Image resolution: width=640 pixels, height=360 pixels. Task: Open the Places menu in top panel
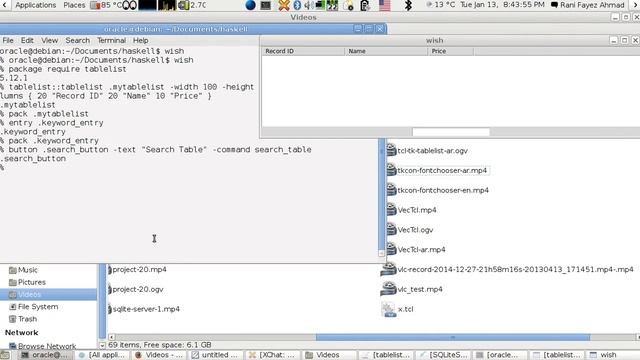[x=74, y=5]
